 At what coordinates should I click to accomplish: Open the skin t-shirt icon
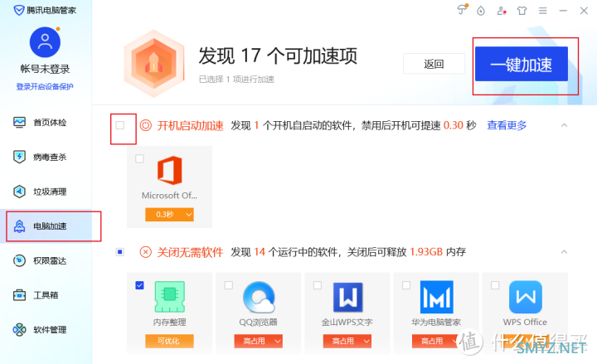pyautogui.click(x=522, y=11)
